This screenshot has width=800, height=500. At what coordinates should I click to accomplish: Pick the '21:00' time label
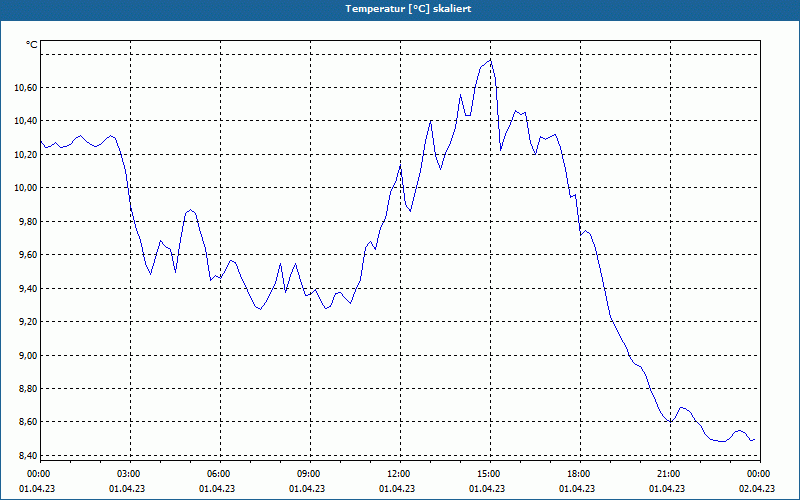click(669, 474)
